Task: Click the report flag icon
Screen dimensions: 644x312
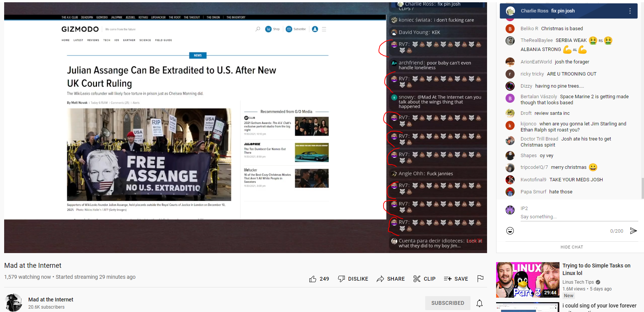Action: click(480, 279)
